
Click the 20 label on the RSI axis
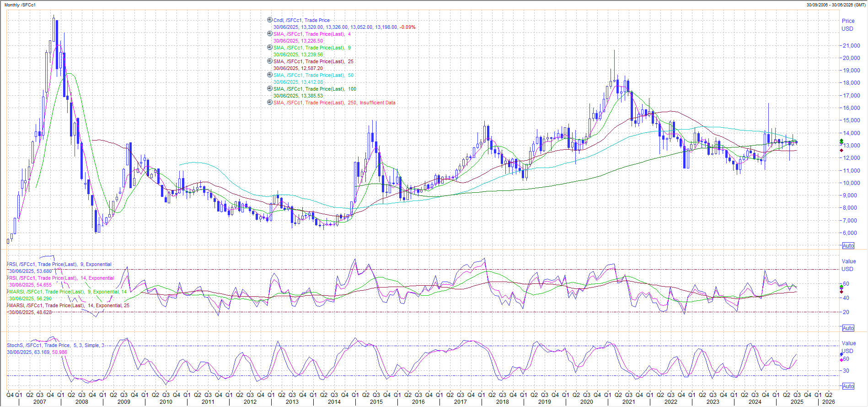coord(846,312)
